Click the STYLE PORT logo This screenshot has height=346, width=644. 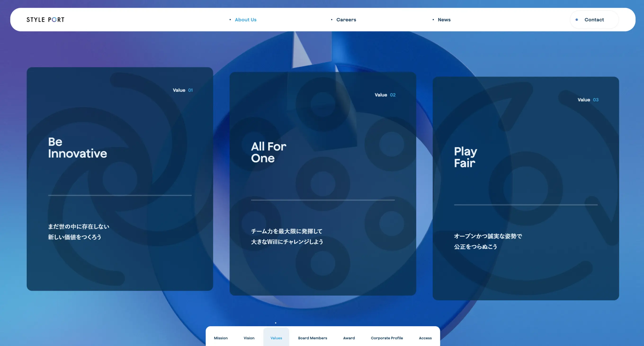(x=45, y=19)
